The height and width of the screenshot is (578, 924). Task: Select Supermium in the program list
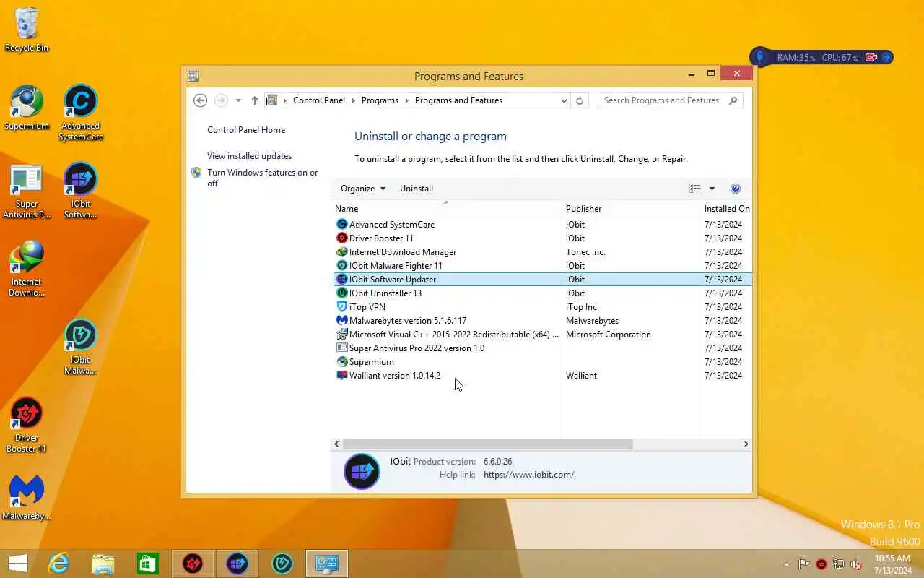541,362
